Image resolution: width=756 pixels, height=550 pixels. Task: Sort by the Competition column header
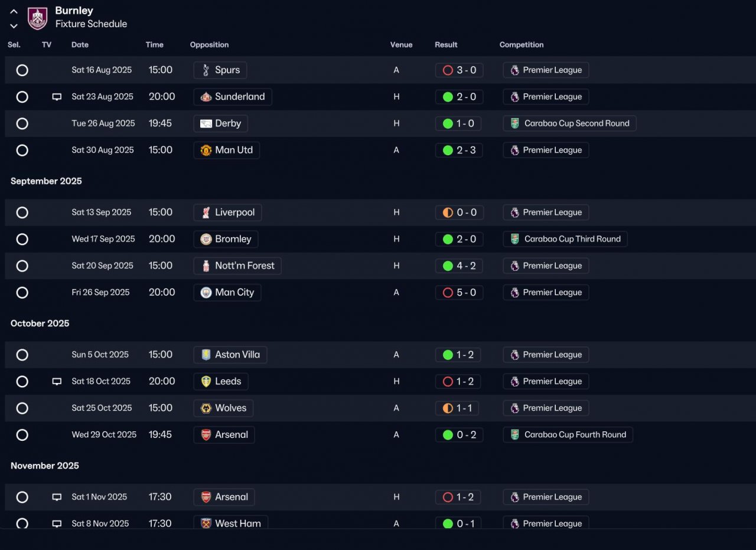click(x=522, y=45)
